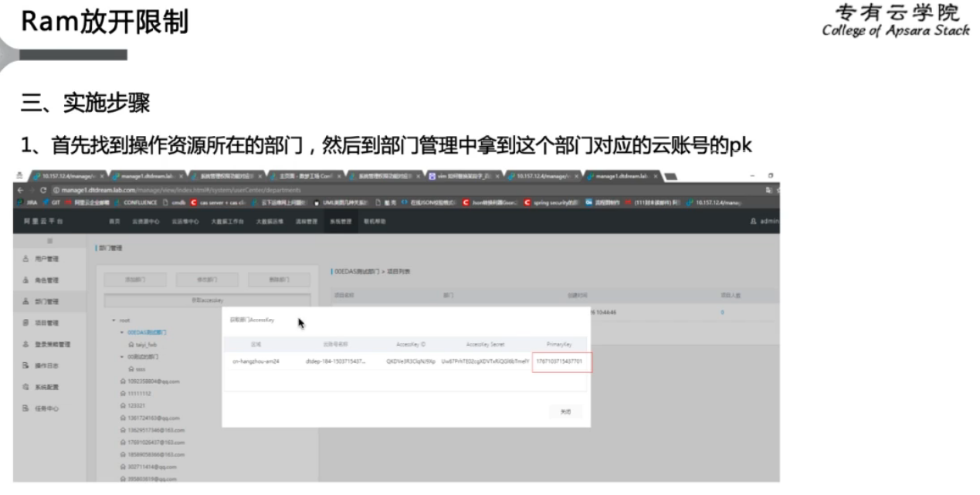Screen dimensions: 980x495
Task: Select 1092358804@qq.com tree item
Action: click(150, 381)
